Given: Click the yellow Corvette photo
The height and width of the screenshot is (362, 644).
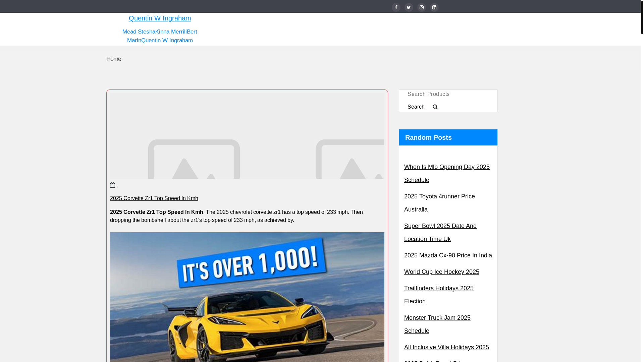Looking at the screenshot, I should click(247, 297).
